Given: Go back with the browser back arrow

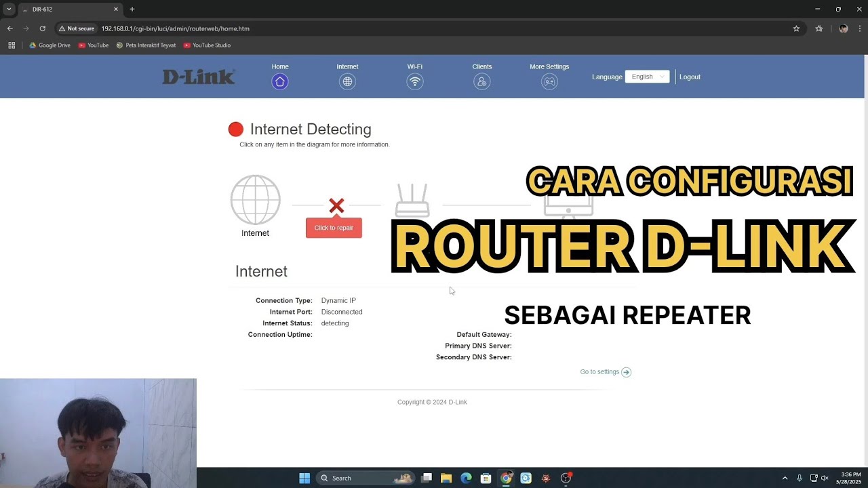Looking at the screenshot, I should point(9,28).
